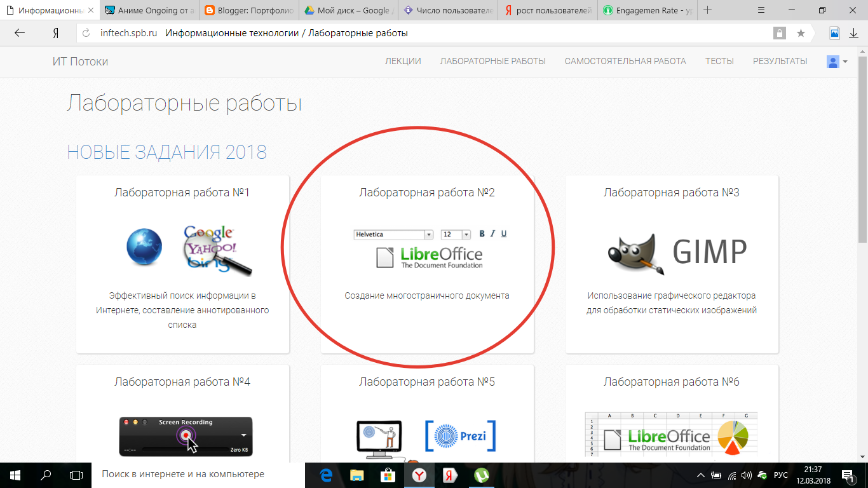Show hidden system tray icons
This screenshot has width=868, height=488.
point(701,475)
